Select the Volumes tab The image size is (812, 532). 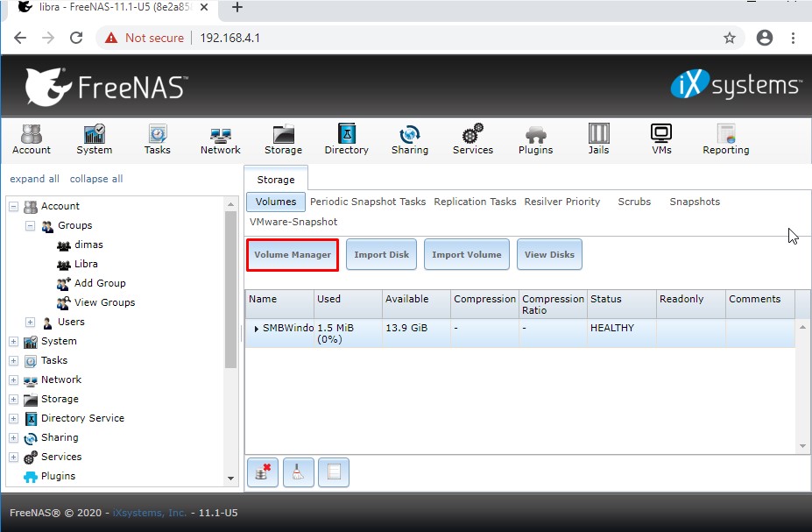click(x=276, y=202)
